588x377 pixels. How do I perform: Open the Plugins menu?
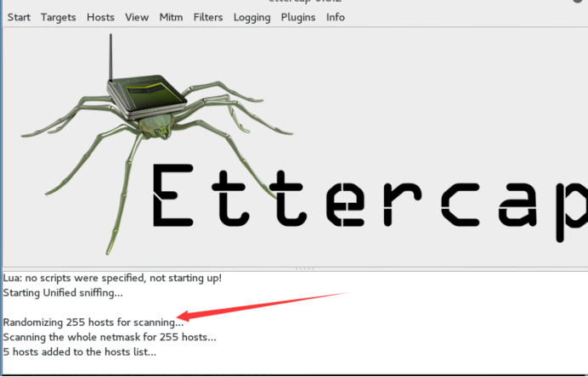tap(298, 17)
